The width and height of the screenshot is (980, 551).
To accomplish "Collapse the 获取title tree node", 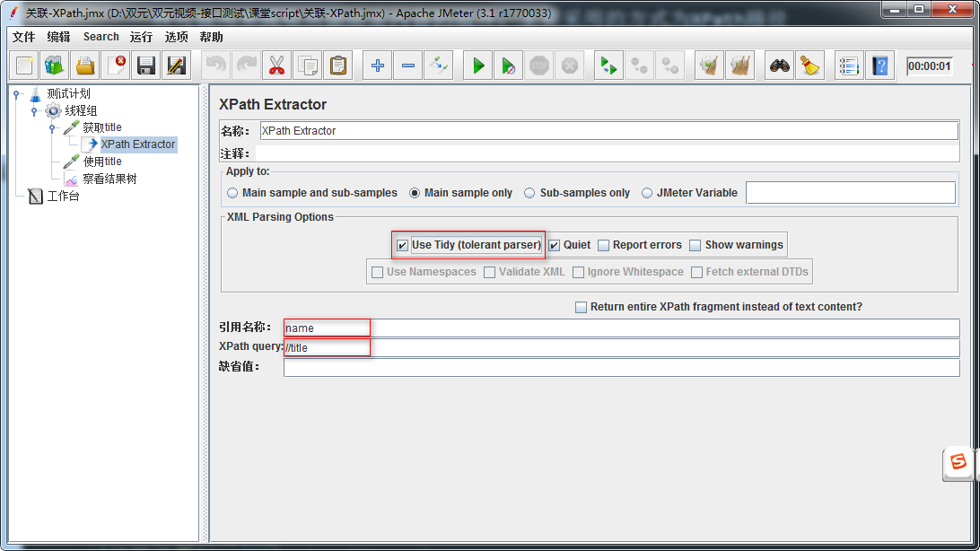I will tap(52, 128).
